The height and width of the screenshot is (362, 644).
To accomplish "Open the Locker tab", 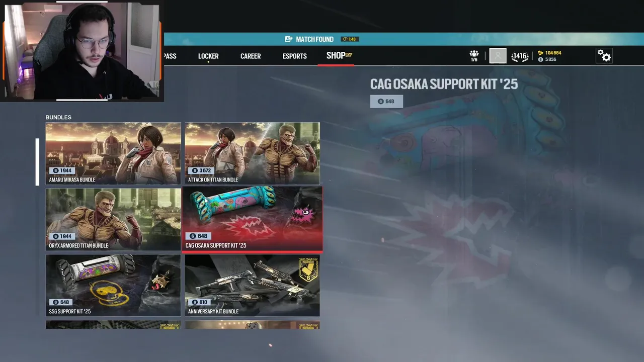I will pos(208,56).
